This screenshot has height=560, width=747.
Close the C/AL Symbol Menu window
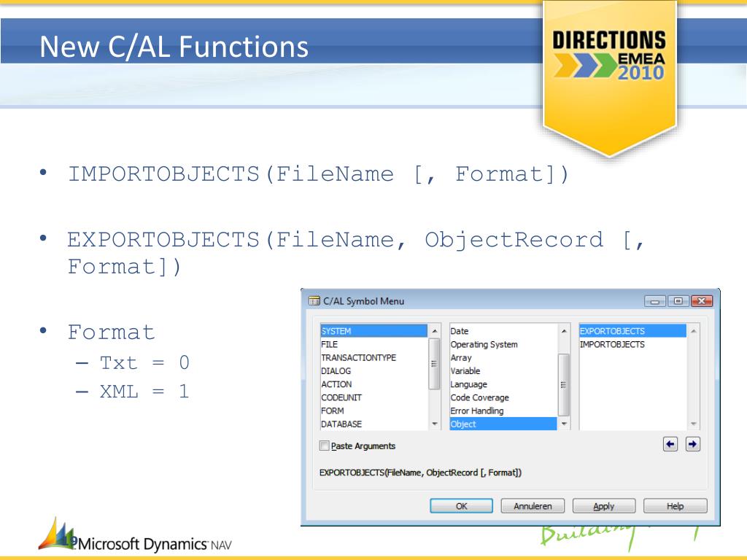pos(702,301)
